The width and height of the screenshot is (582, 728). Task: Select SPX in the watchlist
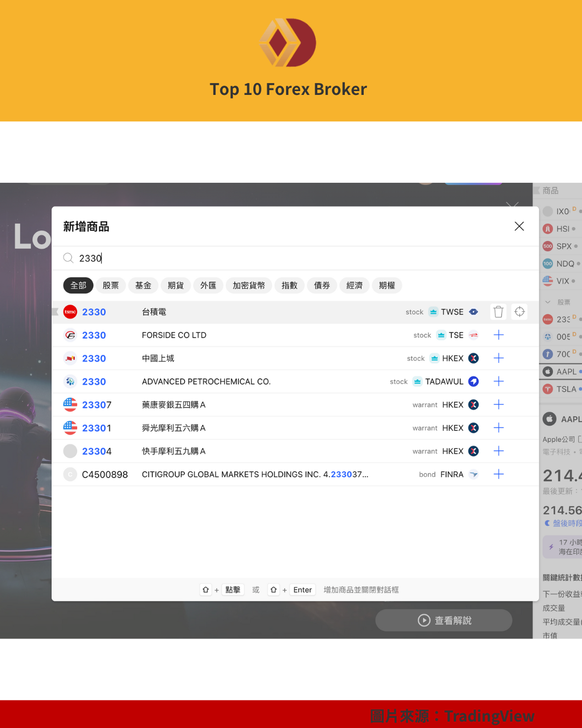coord(560,246)
